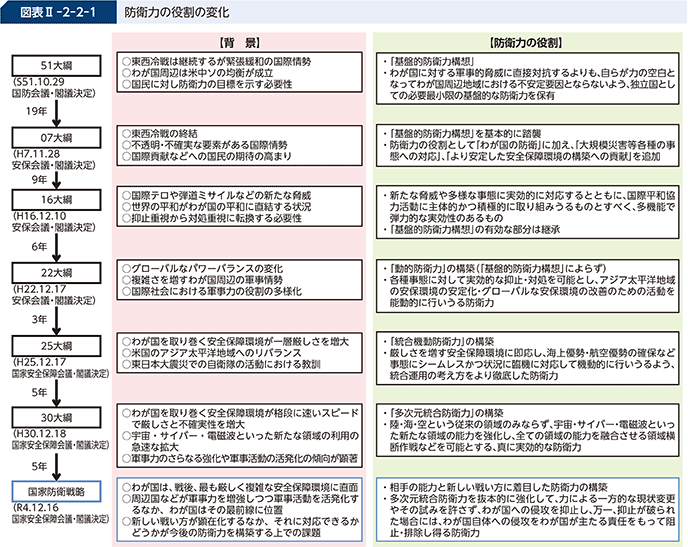Click 「基盤的防衛力構想」の有効な部分は継承 line
The image size is (688, 547).
point(474,230)
